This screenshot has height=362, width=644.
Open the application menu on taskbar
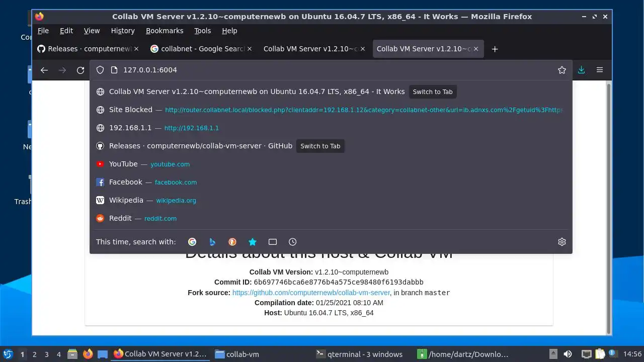(8, 354)
